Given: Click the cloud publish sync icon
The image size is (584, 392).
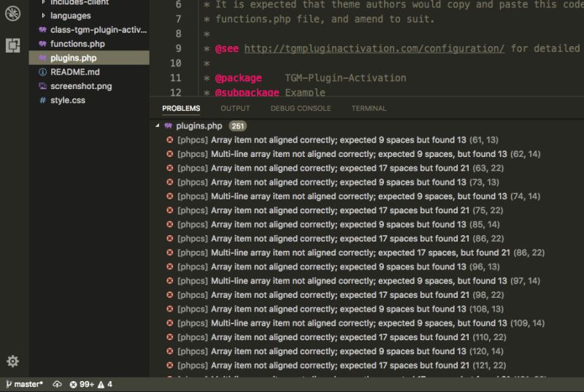Looking at the screenshot, I should click(57, 384).
